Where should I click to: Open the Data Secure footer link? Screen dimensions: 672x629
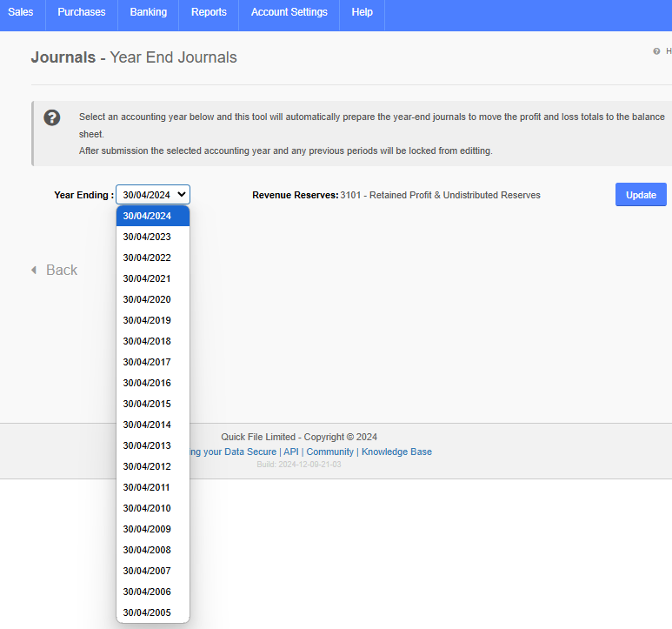[x=234, y=452]
